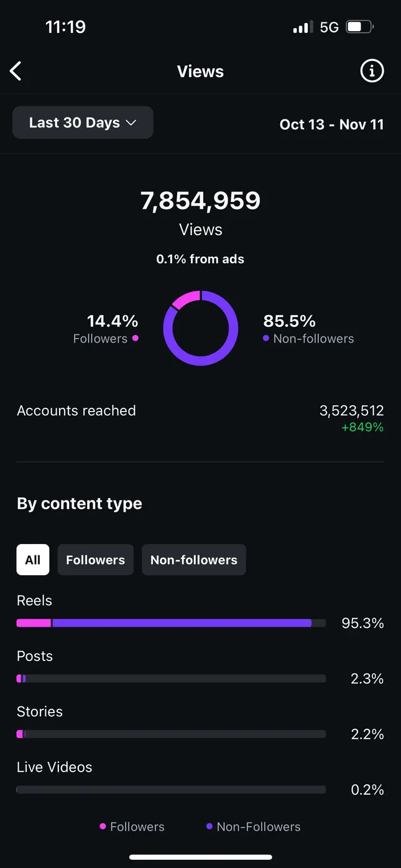
Task: Tap the back arrow icon
Action: click(16, 71)
